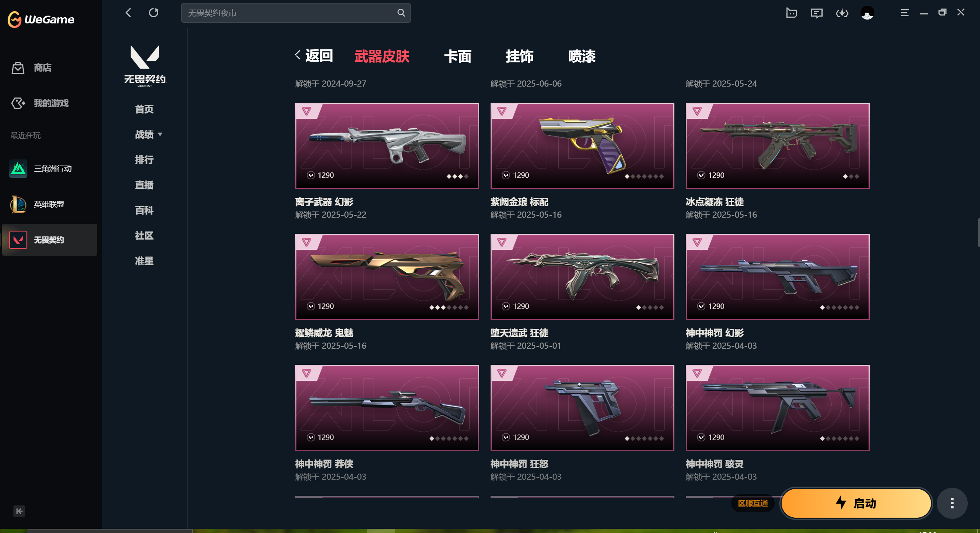The height and width of the screenshot is (533, 980).
Task: Select the 堕天遗武 狂徒 skin thumbnail
Action: (x=582, y=277)
